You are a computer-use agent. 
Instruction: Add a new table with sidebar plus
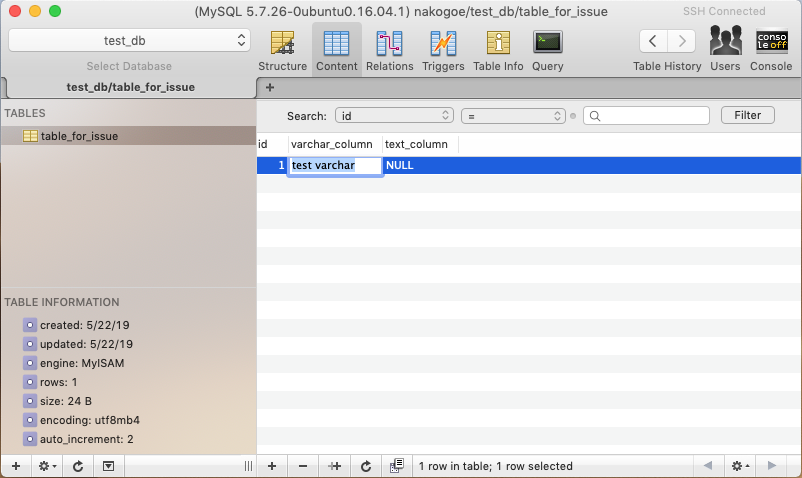click(16, 466)
